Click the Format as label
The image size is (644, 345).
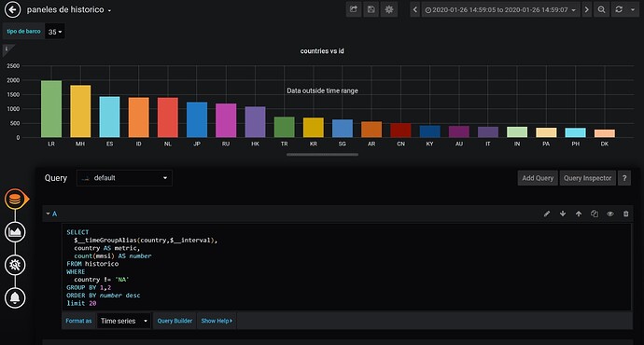point(78,321)
